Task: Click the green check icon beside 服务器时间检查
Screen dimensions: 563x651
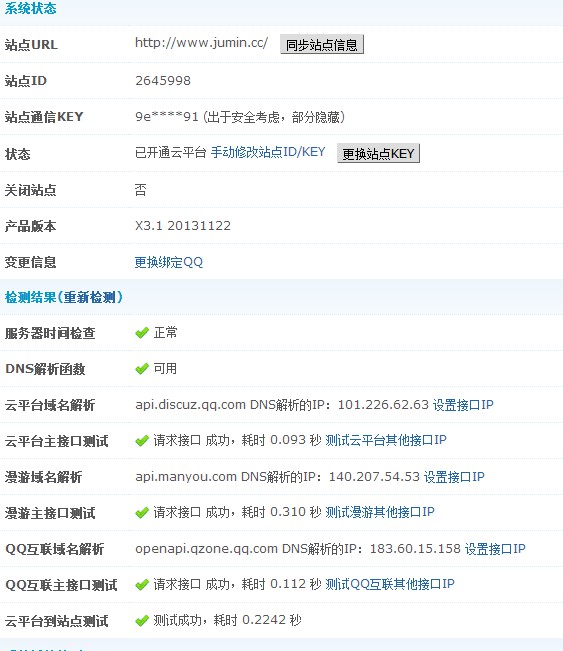Action: point(142,333)
